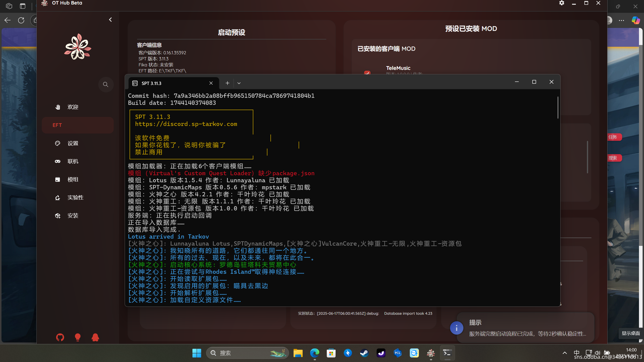This screenshot has width=644, height=362.
Task: Open the QQ penguin icon
Action: point(95,337)
